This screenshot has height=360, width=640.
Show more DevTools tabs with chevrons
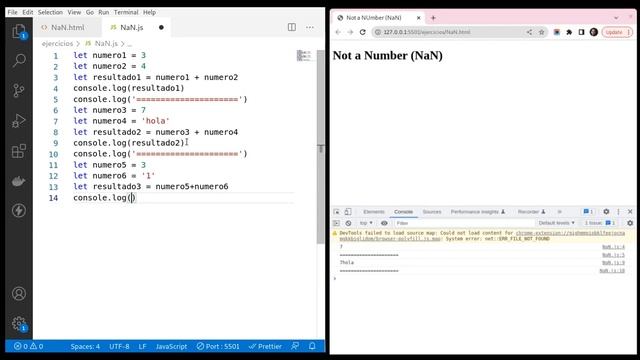coord(560,211)
